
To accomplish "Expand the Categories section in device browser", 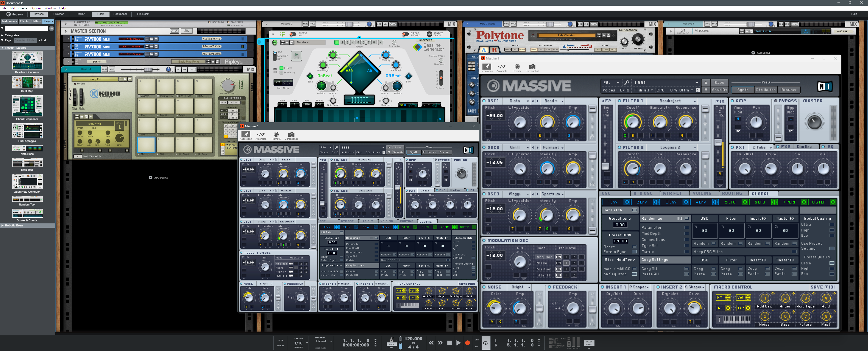I will [2, 35].
